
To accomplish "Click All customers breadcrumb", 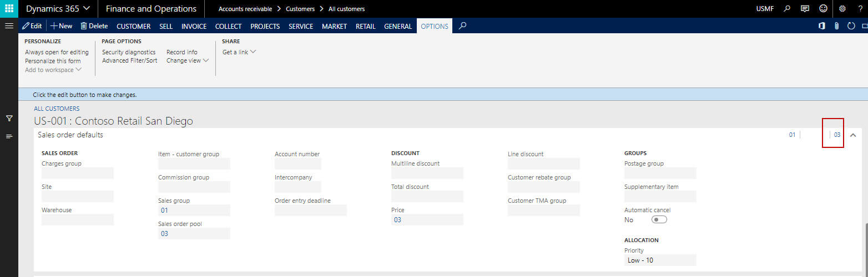I will point(347,9).
